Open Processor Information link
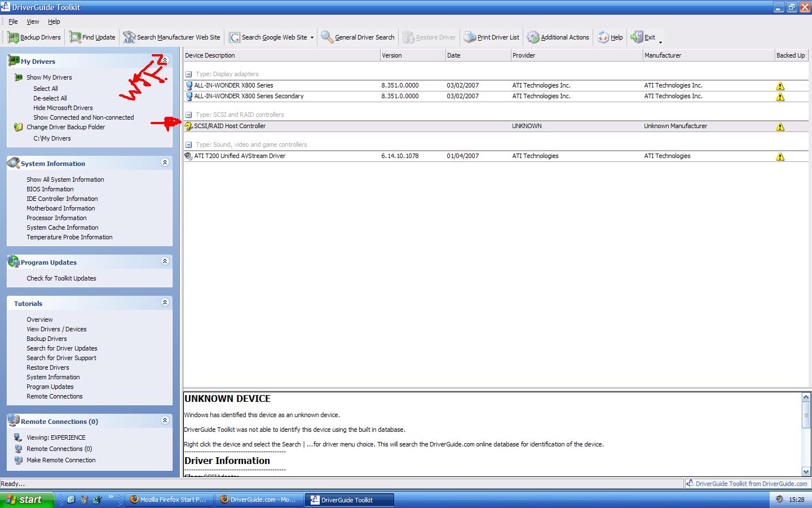This screenshot has width=812, height=508. pos(56,218)
